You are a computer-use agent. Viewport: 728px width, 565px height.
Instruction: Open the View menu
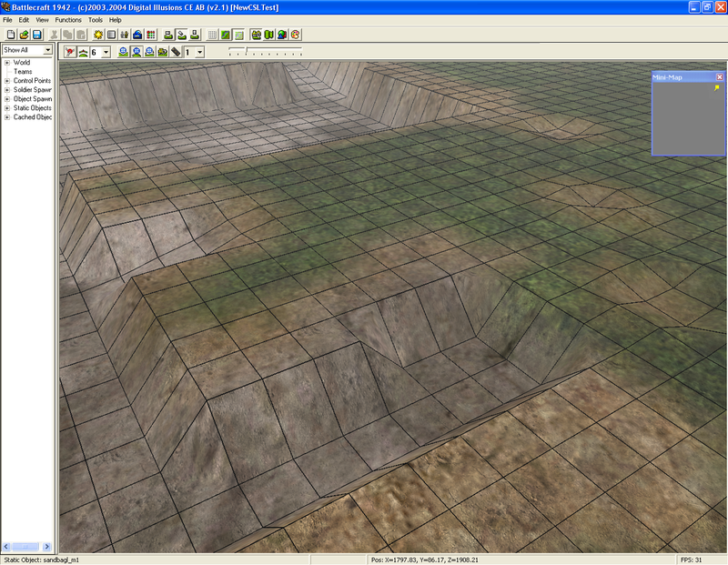[x=42, y=20]
